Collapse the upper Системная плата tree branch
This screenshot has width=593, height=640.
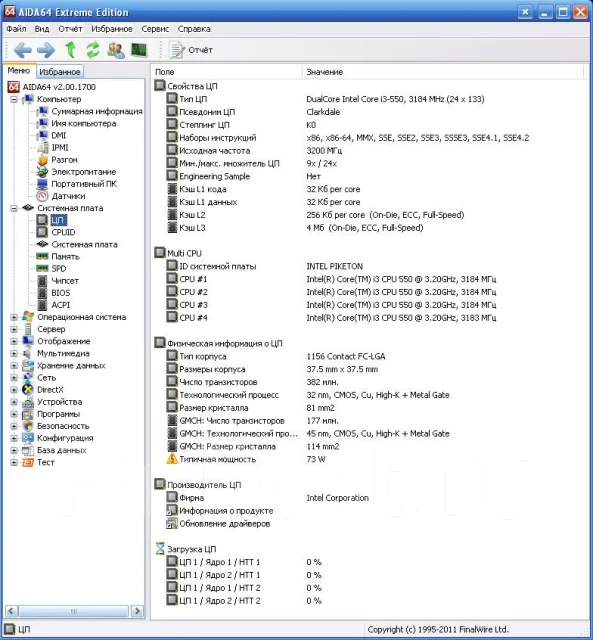pyautogui.click(x=14, y=208)
